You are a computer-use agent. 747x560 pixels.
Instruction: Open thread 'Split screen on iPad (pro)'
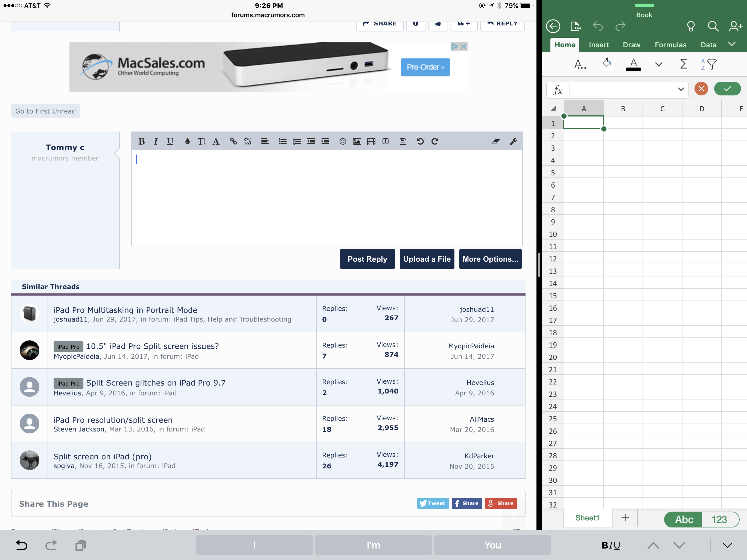(102, 456)
